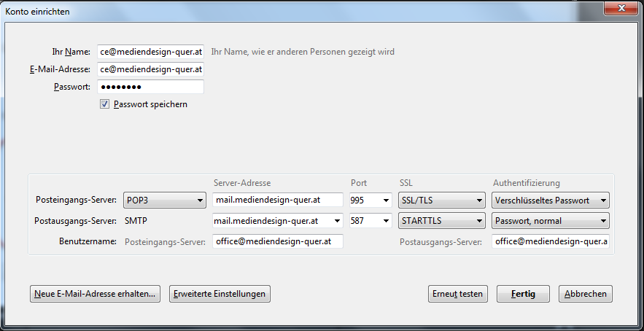Viewport: 644px width, 331px height.
Task: Open the POP3 protocol dropdown
Action: [165, 200]
